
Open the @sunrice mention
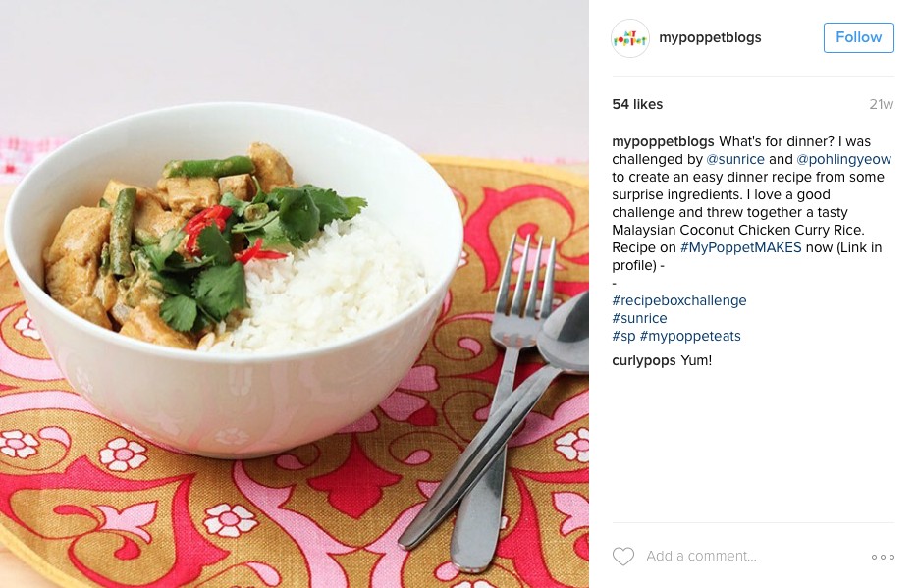(735, 159)
